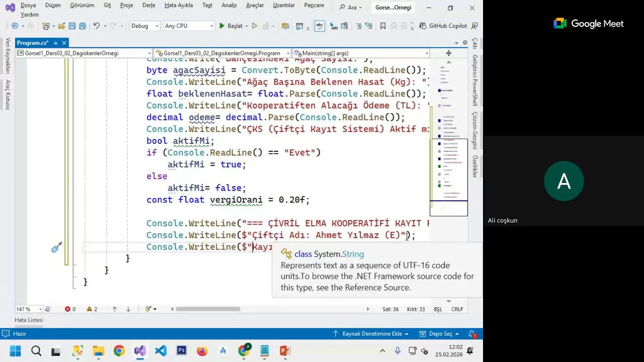Open Visual Studio Code from the taskbar
644x362 pixels.
(x=160, y=350)
